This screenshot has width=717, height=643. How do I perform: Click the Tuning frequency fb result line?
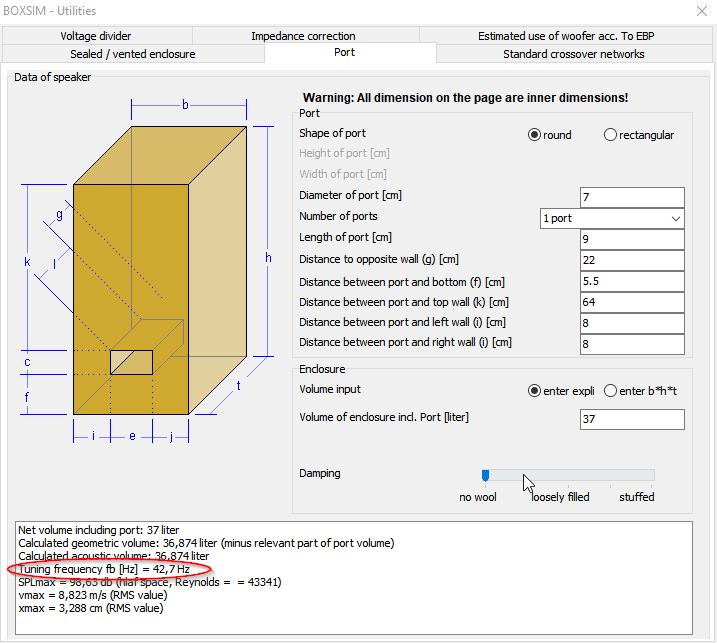(x=104, y=569)
